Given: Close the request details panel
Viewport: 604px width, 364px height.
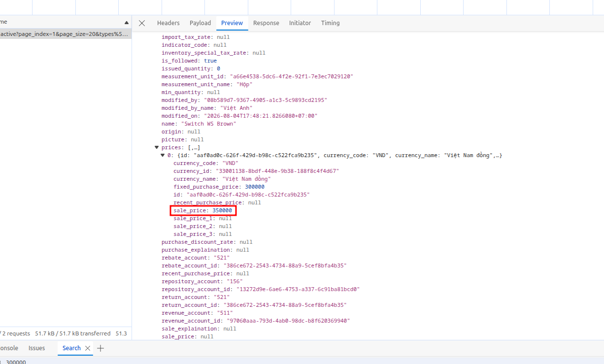Looking at the screenshot, I should point(142,23).
